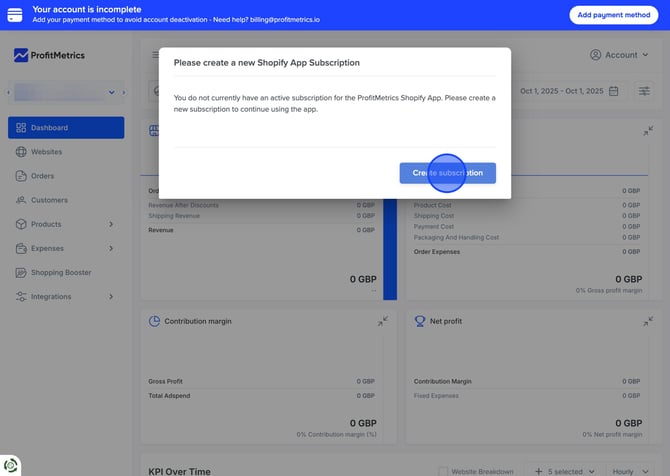Click the Oct 1, 2025 date range field
670x476 pixels.
click(561, 91)
